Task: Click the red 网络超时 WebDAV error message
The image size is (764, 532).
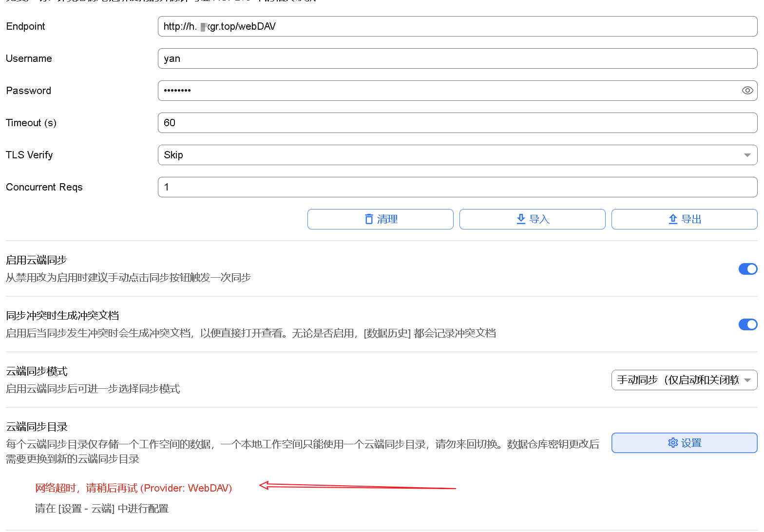Action: (x=134, y=488)
